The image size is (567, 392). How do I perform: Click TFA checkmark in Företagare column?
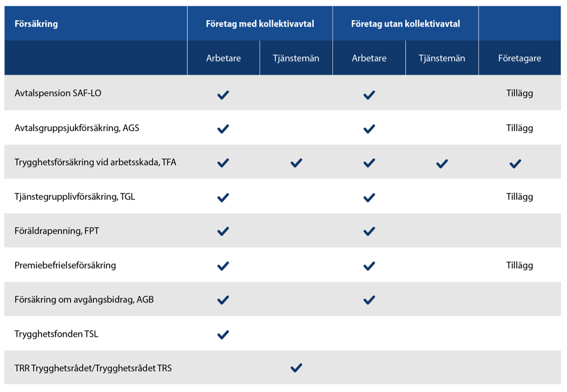click(x=516, y=163)
